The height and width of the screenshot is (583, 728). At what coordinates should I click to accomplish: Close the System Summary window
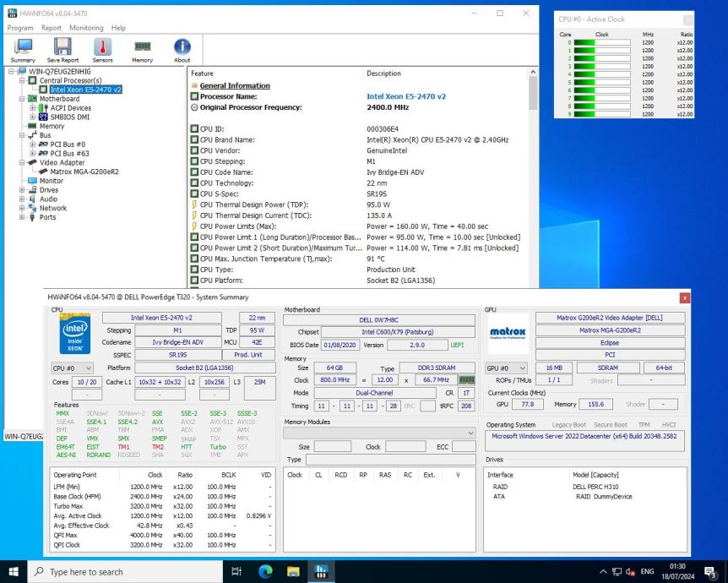684,297
